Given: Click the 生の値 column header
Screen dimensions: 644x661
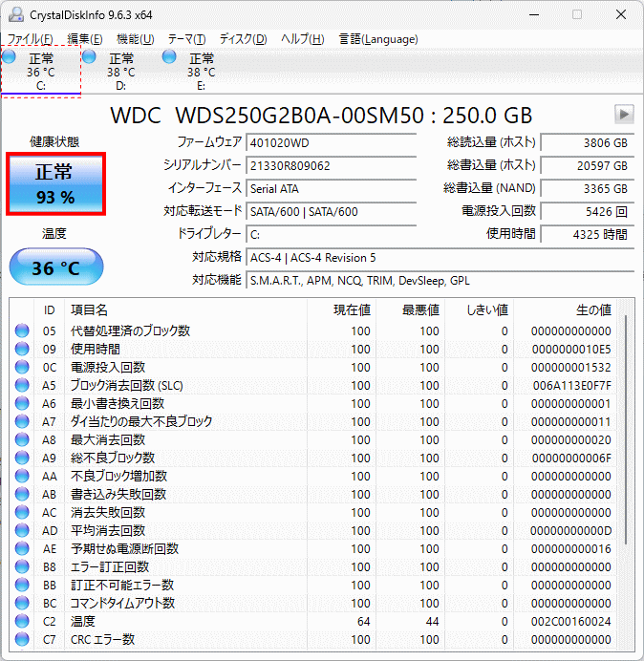Looking at the screenshot, I should (x=565, y=309).
